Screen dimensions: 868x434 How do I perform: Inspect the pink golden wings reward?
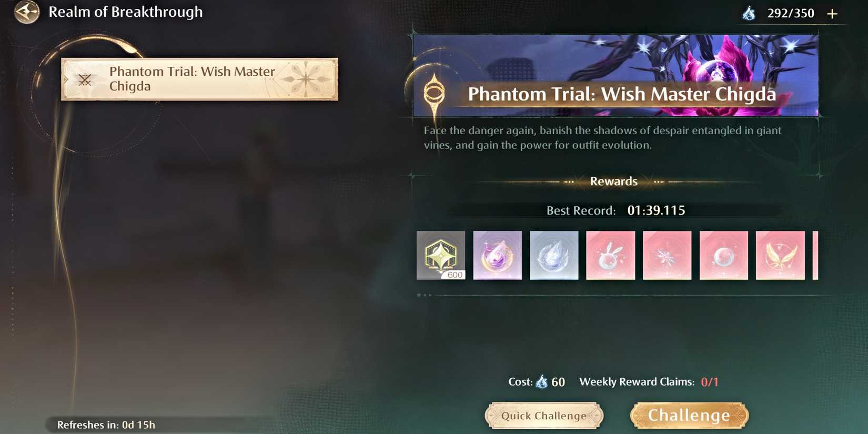[x=780, y=255]
